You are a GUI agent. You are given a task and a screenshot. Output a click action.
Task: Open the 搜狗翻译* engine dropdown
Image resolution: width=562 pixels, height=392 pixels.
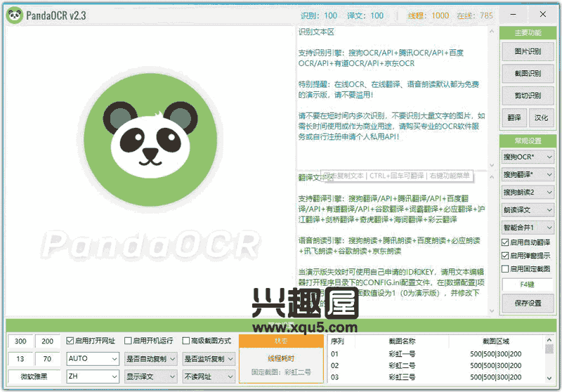coord(528,174)
